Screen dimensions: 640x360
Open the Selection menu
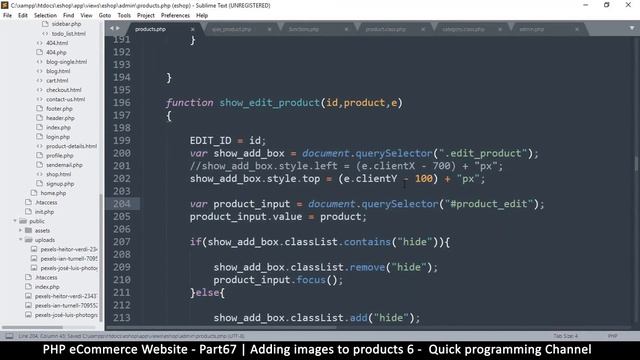[x=45, y=16]
